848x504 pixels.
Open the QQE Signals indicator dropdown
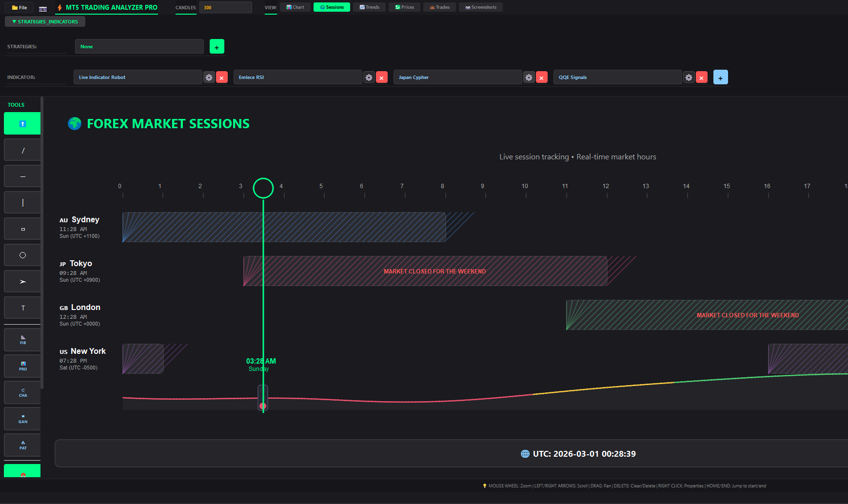point(617,78)
